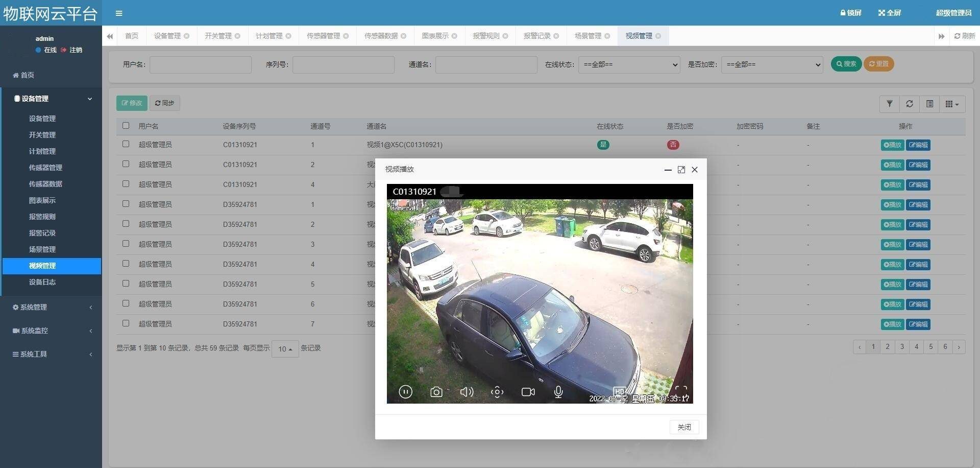This screenshot has height=468, width=980.
Task: Click in the 用户名 search field
Action: click(x=200, y=65)
